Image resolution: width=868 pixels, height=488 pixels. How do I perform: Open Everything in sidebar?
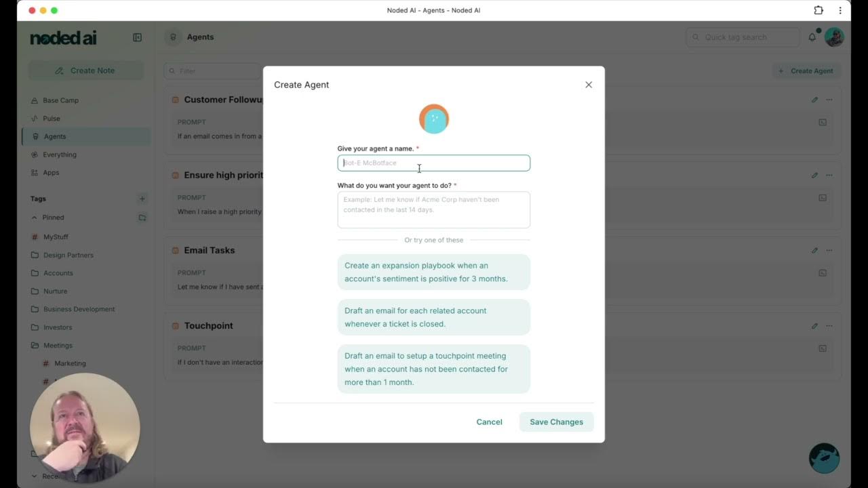click(60, 155)
